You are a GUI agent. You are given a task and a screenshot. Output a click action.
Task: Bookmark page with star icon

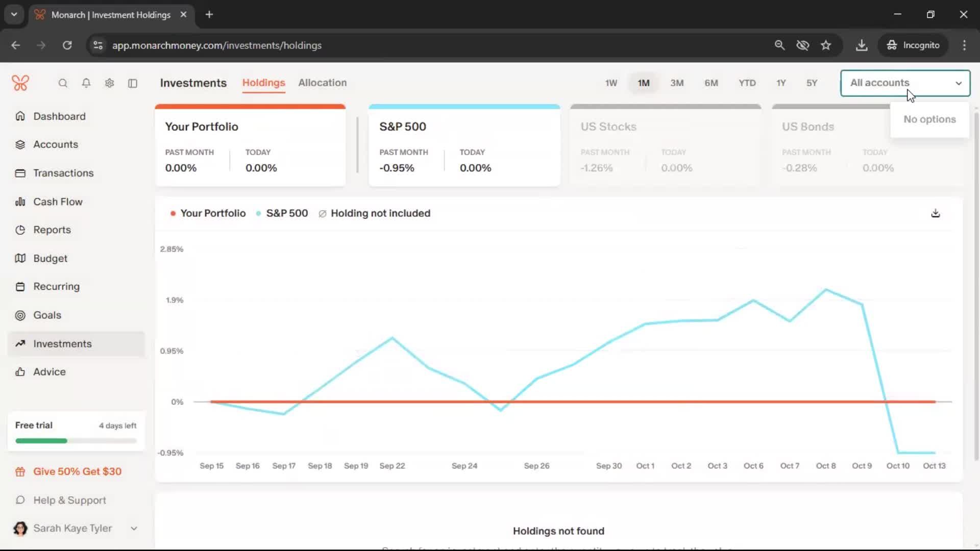[826, 45]
